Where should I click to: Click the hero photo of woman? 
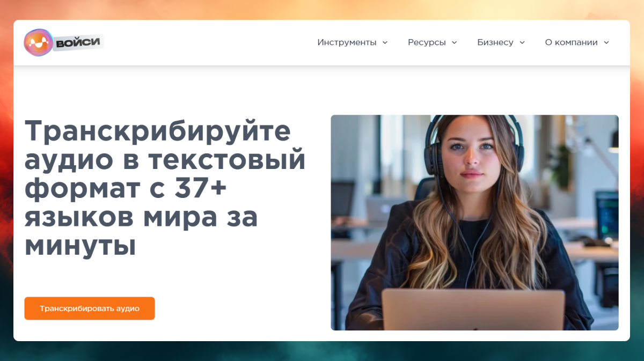[474, 223]
